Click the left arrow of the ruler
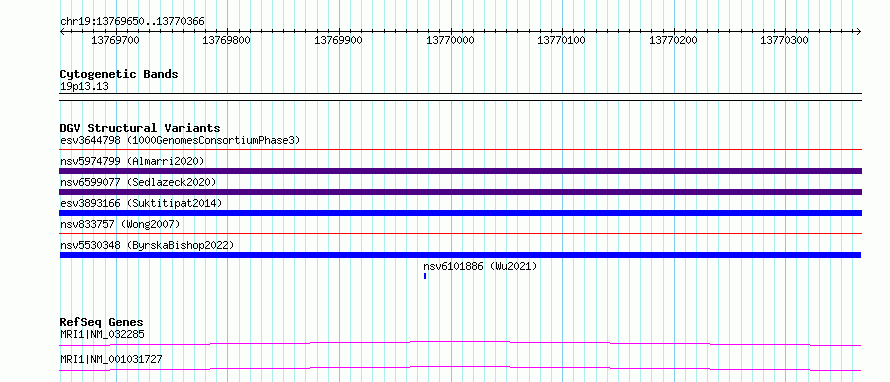This screenshot has height=382, width=890. pyautogui.click(x=62, y=31)
